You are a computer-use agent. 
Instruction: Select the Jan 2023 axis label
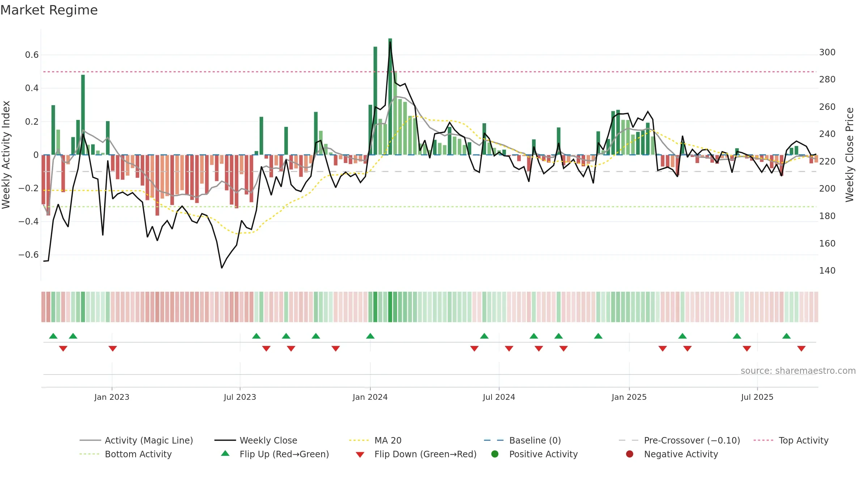(112, 397)
